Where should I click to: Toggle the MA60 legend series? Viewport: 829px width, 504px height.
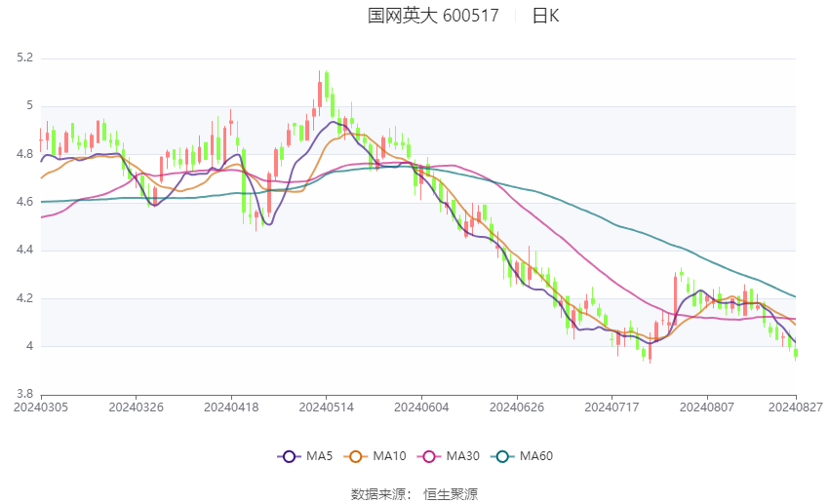click(x=522, y=456)
